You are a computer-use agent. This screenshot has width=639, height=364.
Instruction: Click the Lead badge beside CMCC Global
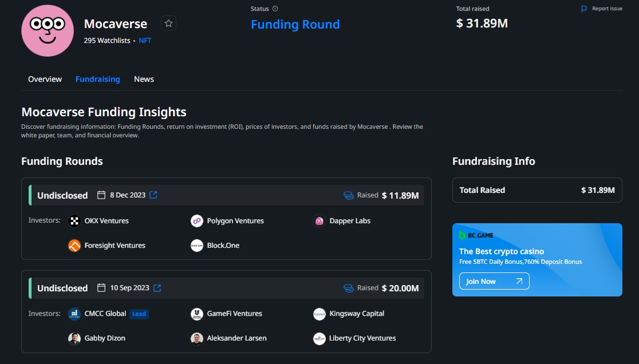tap(139, 314)
